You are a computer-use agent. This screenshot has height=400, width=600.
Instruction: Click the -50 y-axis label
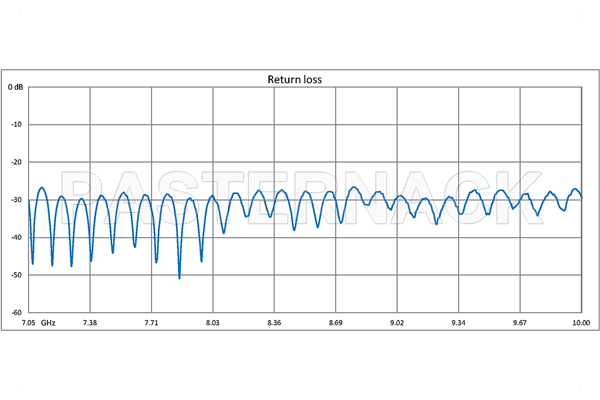[x=17, y=275]
